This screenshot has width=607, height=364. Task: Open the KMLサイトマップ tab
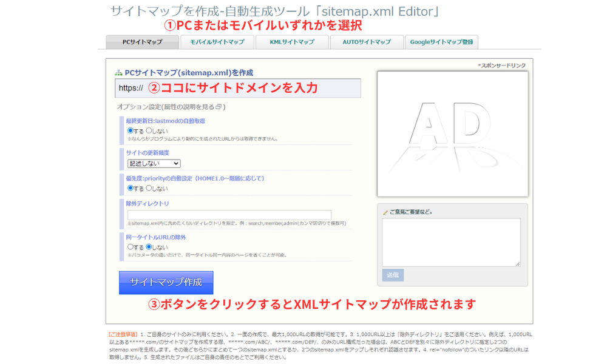[x=291, y=42]
